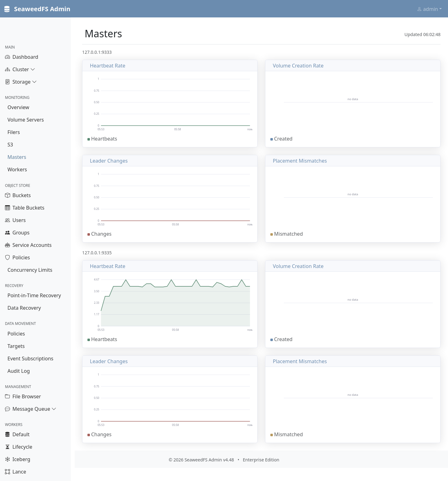The height and width of the screenshot is (481, 448).
Task: Click the Policies shield icon
Action: click(x=7, y=257)
